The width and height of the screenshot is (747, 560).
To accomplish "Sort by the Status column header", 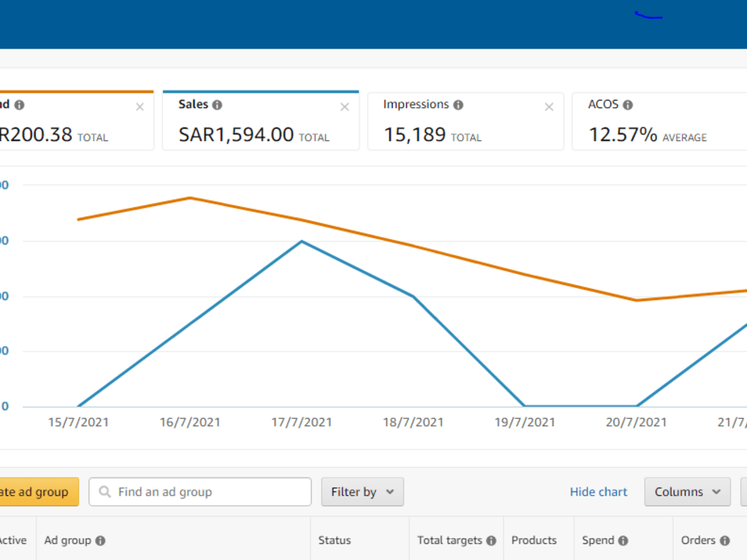I will 335,541.
